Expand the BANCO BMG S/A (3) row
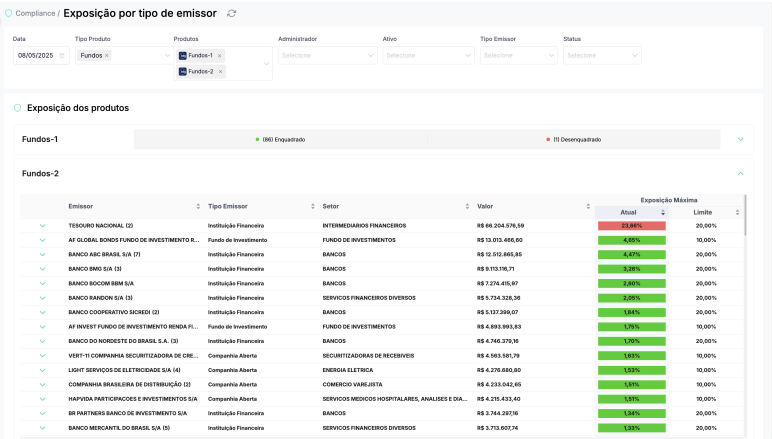Image resolution: width=772 pixels, height=439 pixels. tap(42, 269)
